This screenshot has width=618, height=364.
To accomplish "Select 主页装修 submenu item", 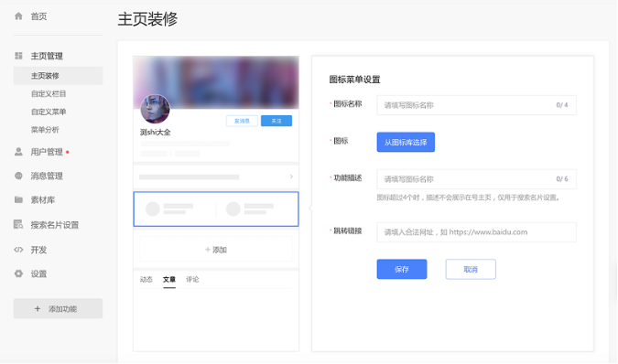I will pos(58,76).
